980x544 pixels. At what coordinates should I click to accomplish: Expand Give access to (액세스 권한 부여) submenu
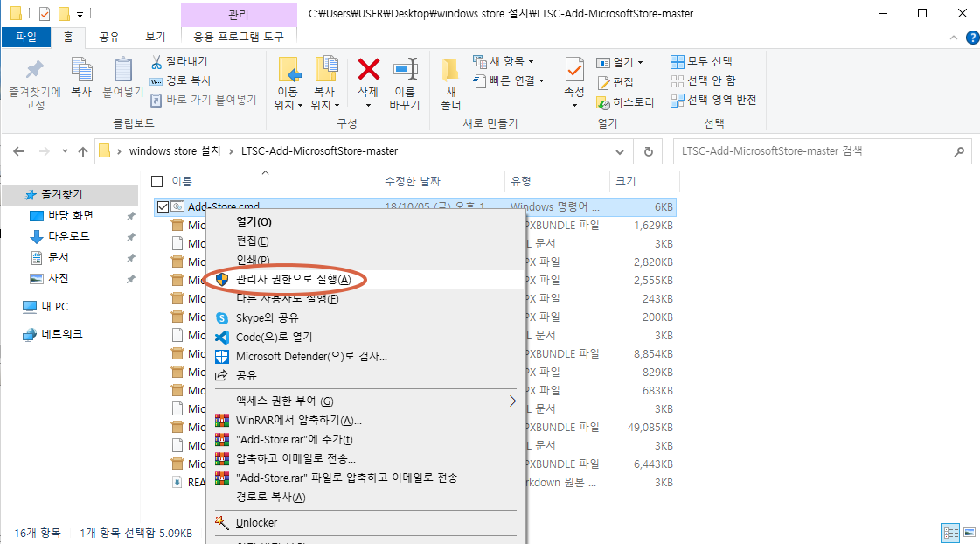365,401
